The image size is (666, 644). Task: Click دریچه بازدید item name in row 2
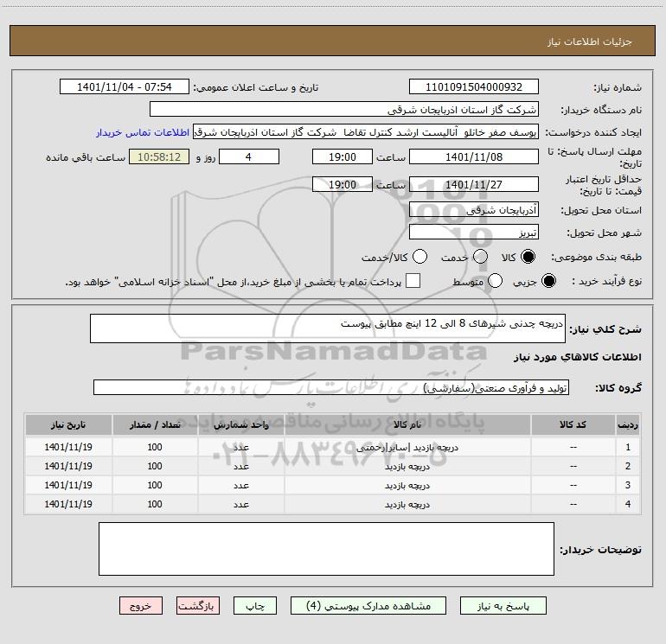(407, 467)
